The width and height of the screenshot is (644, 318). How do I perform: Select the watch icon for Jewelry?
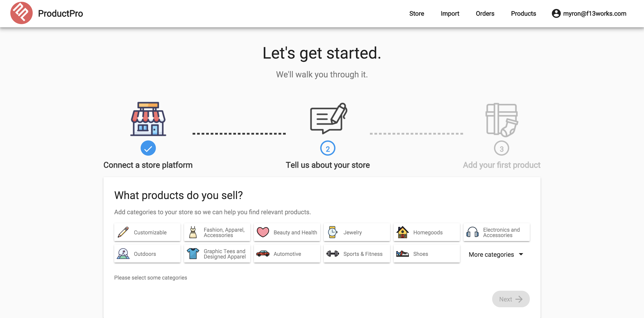(333, 232)
